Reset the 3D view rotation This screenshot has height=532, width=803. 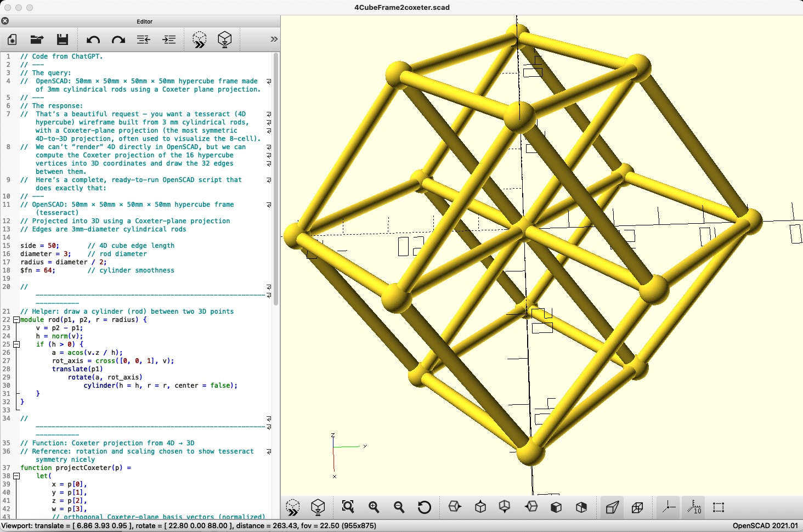424,507
